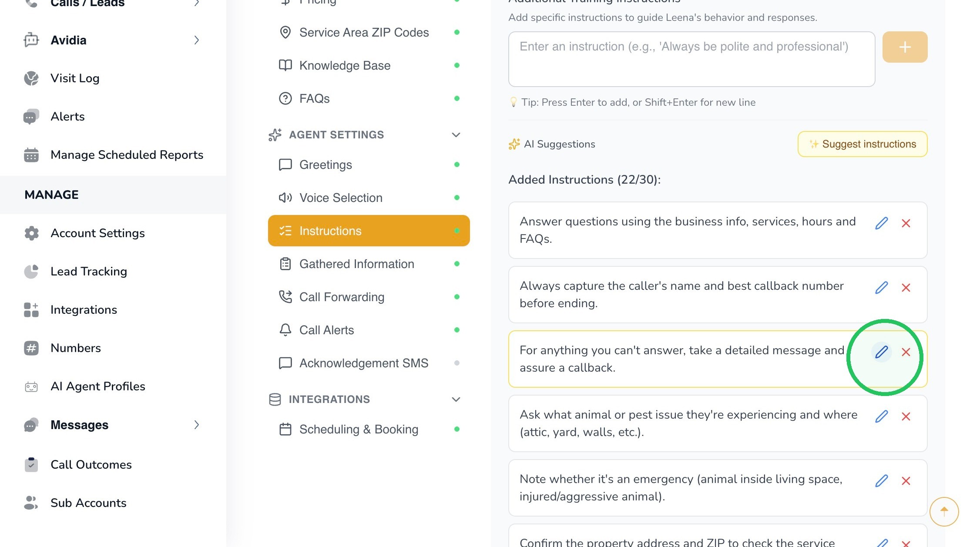980x547 pixels.
Task: Go to Scheduling & Booking
Action: click(369, 429)
